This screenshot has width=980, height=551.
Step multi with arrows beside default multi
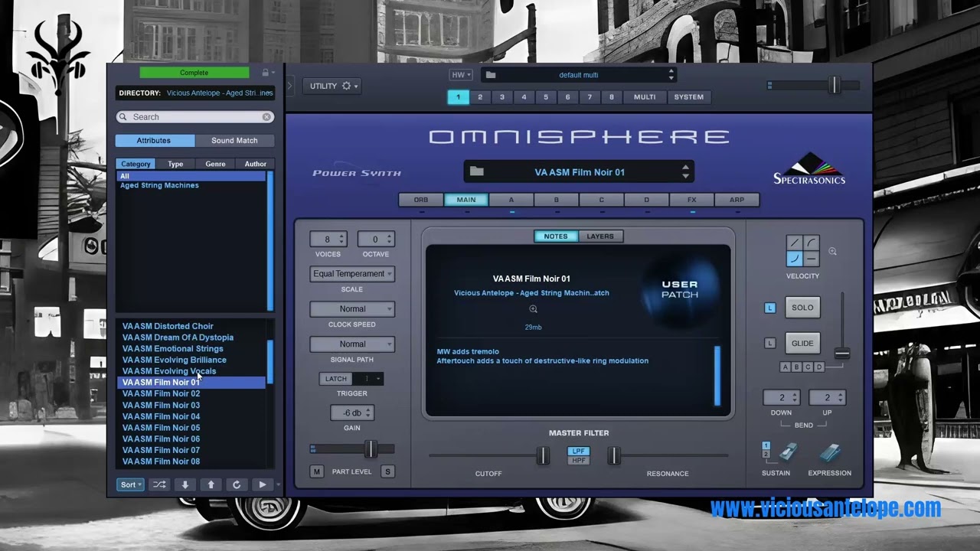[671, 75]
